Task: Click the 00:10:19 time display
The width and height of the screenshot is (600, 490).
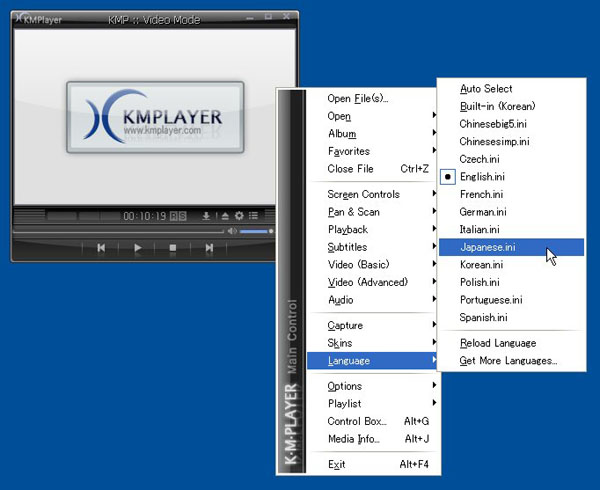Action: point(145,217)
